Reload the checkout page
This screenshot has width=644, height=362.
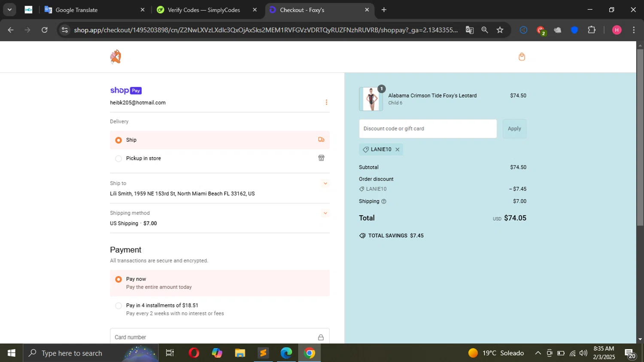tap(45, 30)
